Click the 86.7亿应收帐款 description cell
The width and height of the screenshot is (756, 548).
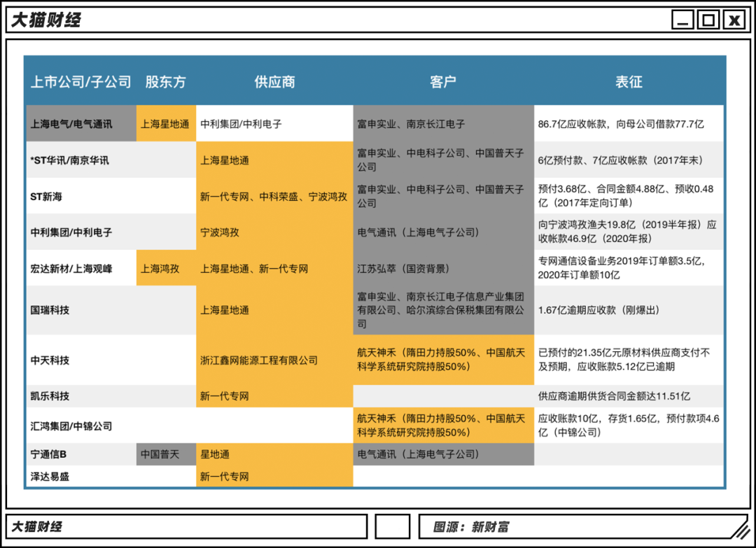[629, 123]
